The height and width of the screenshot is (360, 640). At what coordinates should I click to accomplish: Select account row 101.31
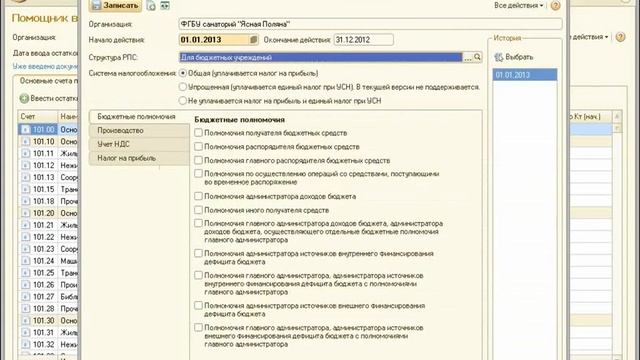tap(49, 333)
